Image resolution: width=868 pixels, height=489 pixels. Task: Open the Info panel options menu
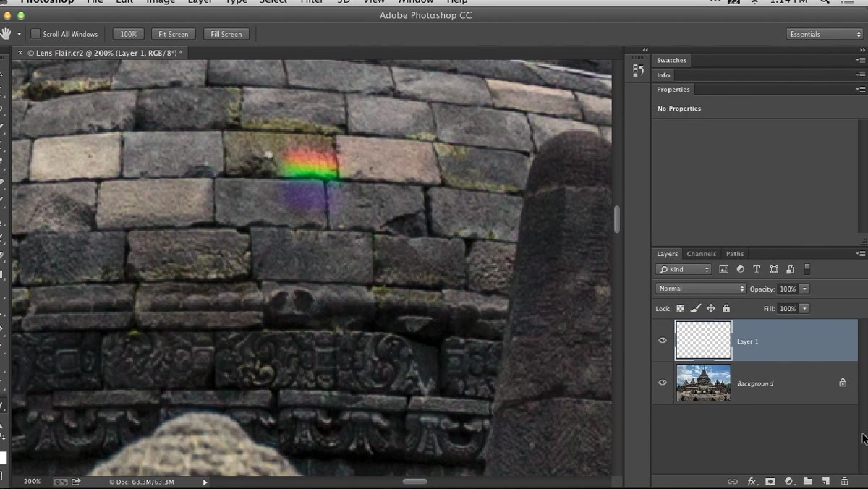[x=860, y=75]
